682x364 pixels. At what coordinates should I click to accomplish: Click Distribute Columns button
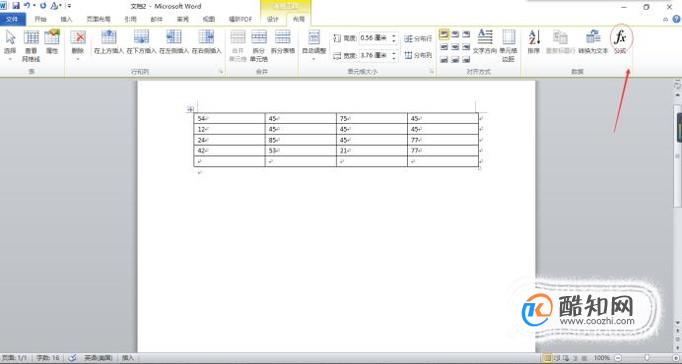coord(418,55)
